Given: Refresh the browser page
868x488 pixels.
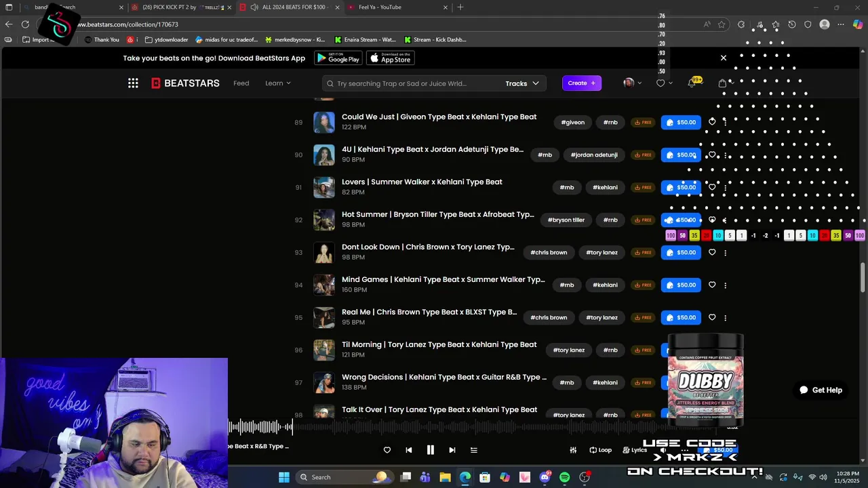Looking at the screenshot, I should click(x=25, y=24).
